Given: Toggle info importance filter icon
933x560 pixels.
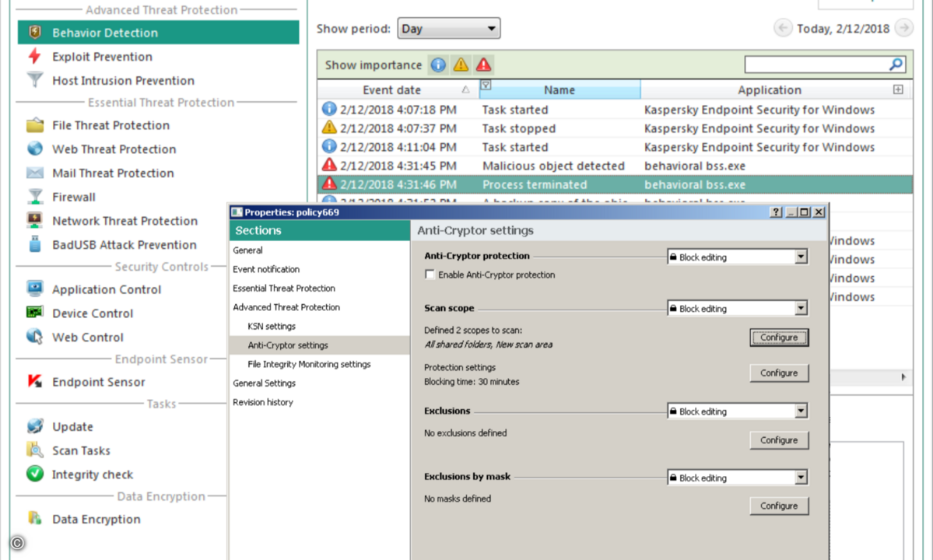Looking at the screenshot, I should [x=438, y=65].
